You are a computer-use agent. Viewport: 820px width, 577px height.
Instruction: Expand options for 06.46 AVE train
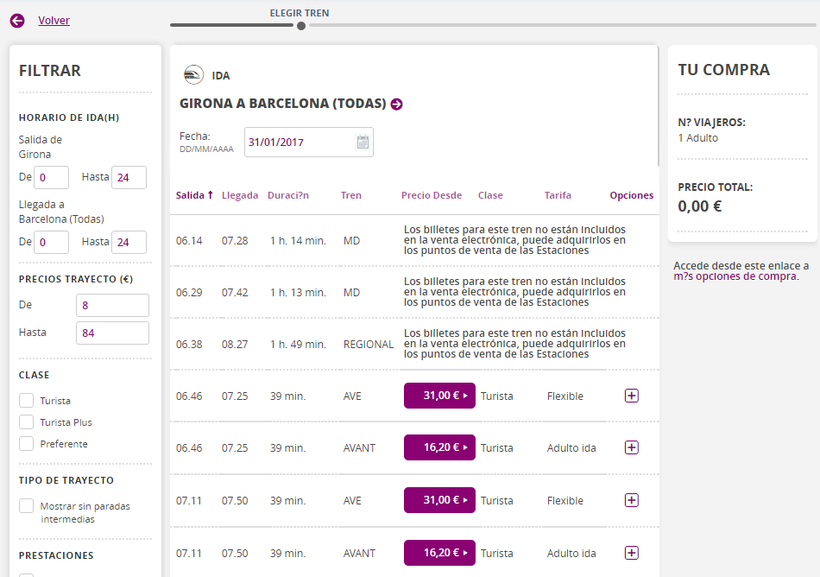tap(631, 396)
